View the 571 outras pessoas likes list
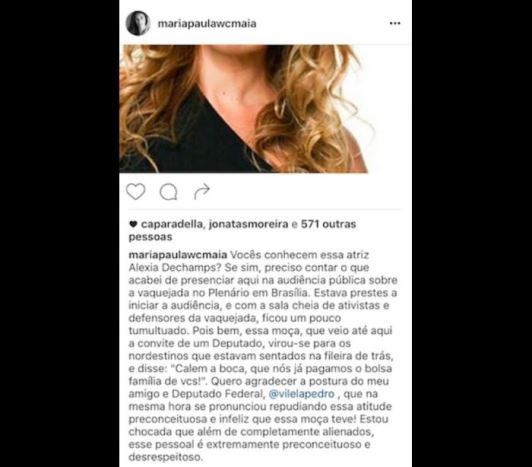This screenshot has height=467, width=532. pyautogui.click(x=328, y=224)
